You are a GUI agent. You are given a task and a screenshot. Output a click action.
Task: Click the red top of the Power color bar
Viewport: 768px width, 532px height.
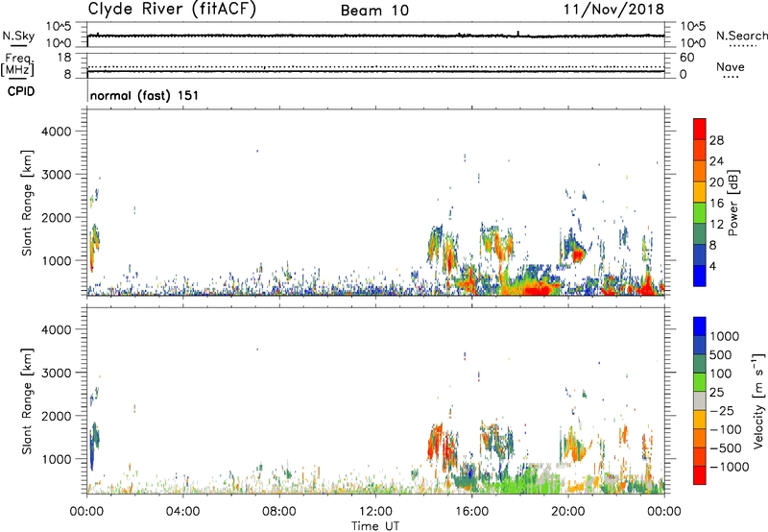[x=700, y=129]
